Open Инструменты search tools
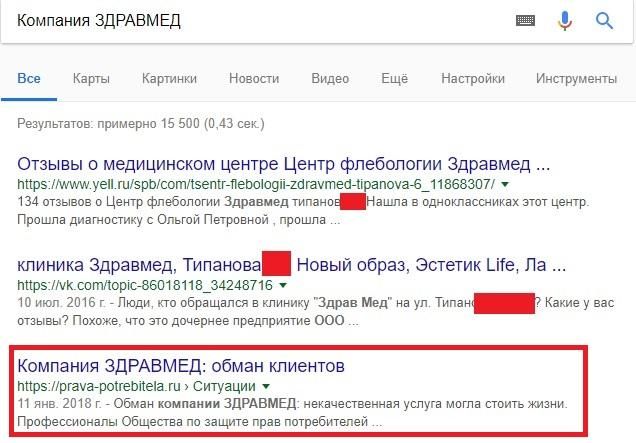The width and height of the screenshot is (636, 443). click(x=576, y=79)
